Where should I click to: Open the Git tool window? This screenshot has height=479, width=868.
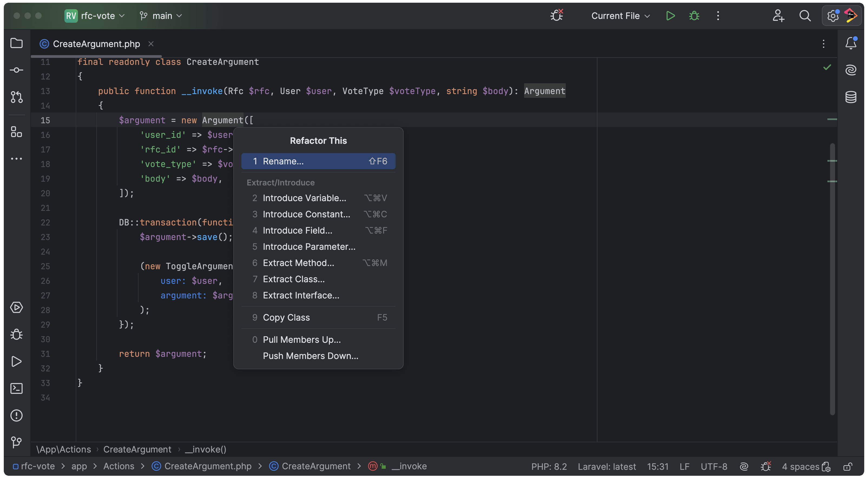pos(16,442)
